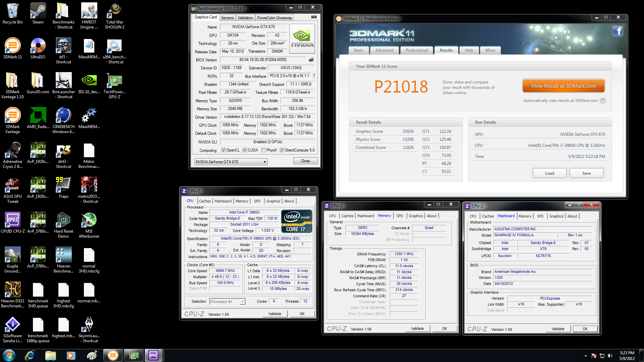
Task: Click the GPU-Z screenshot camera icon
Action: 314,17
